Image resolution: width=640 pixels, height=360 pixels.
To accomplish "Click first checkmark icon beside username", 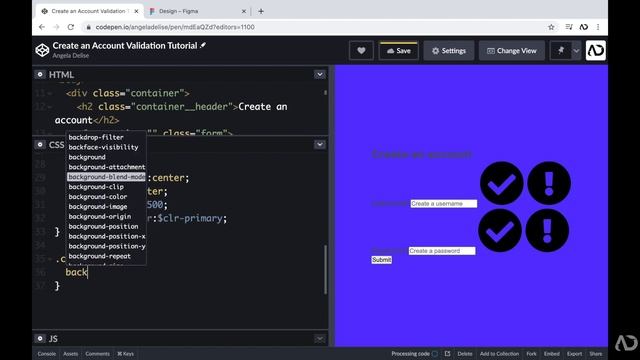I will [502, 183].
